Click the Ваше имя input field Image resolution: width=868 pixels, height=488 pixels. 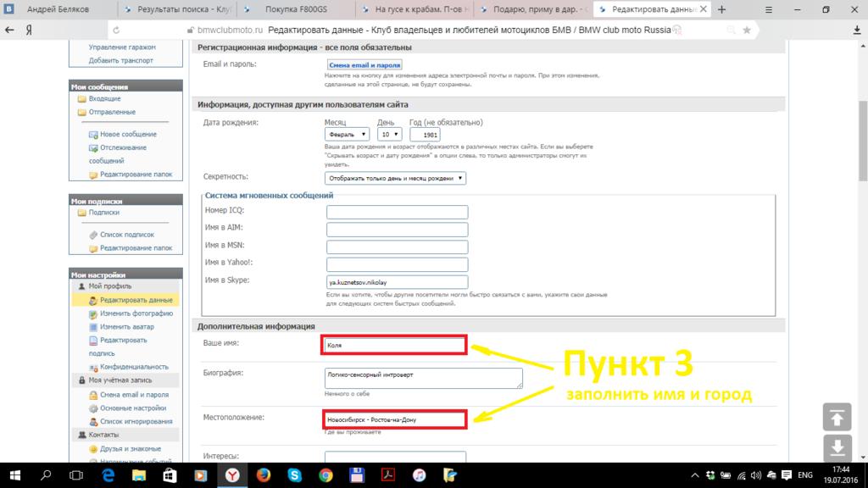coord(394,346)
